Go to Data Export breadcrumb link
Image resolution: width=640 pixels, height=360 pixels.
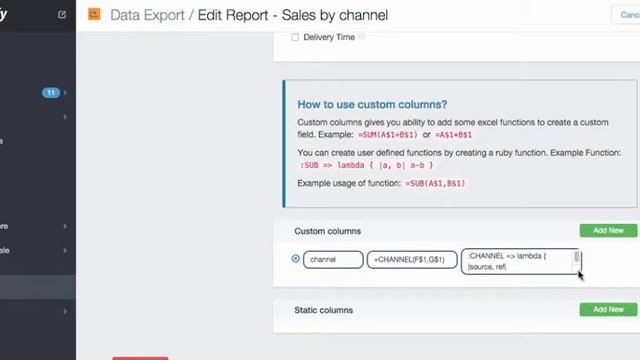[x=147, y=15]
